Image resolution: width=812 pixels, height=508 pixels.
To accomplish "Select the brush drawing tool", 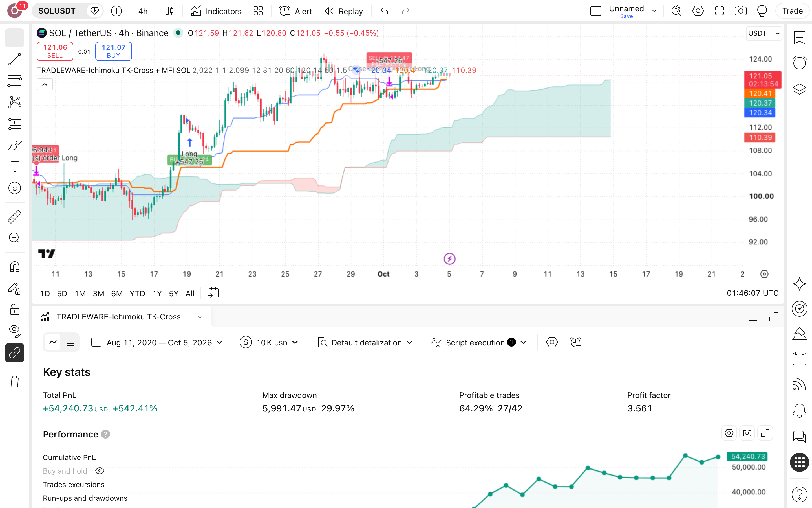I will [x=14, y=145].
